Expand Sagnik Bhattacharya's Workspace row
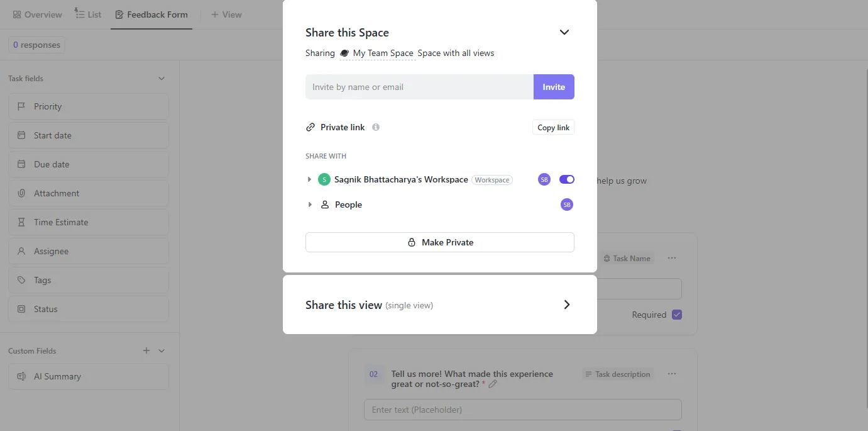868x431 pixels. (309, 179)
